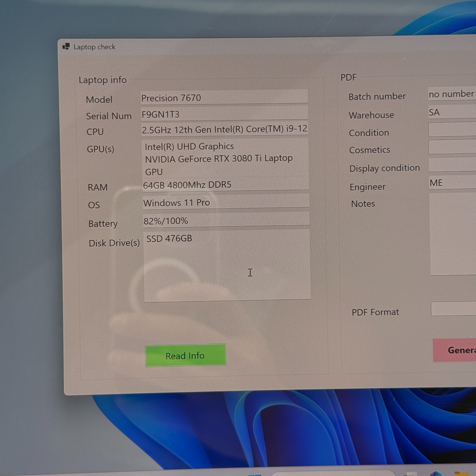This screenshot has height=476, width=476.
Task: Click the 'CPU' label
Action: click(95, 132)
